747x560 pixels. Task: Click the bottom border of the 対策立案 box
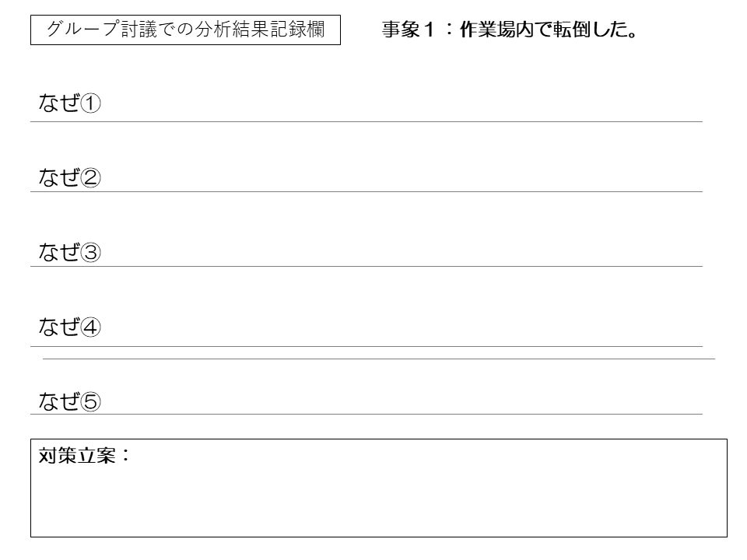378,537
